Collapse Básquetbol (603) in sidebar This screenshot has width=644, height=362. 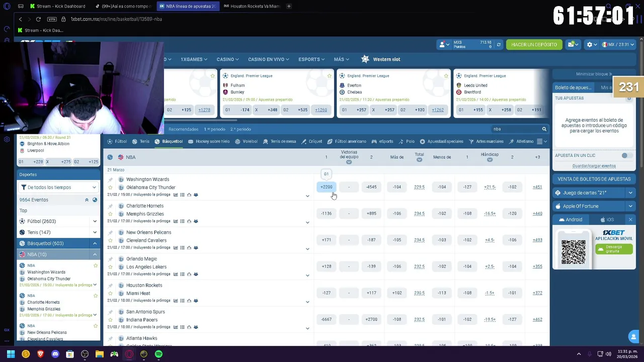[95, 243]
